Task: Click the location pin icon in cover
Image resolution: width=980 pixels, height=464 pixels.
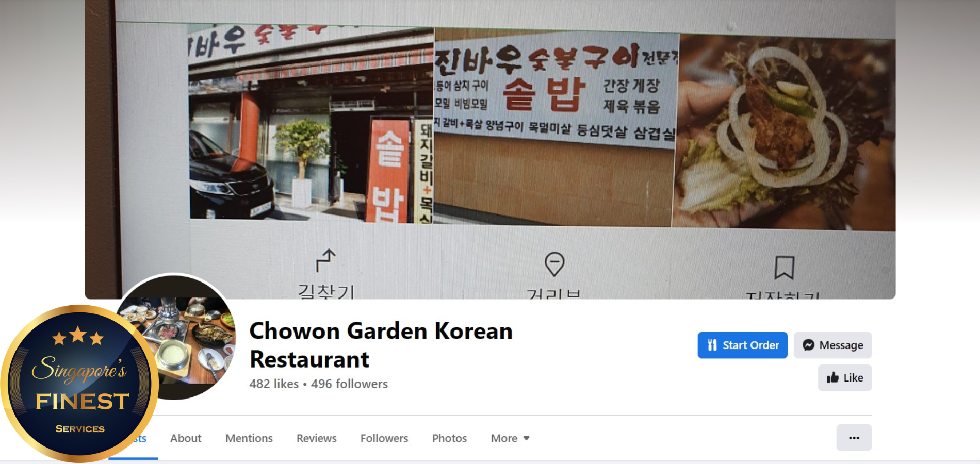Action: (554, 264)
